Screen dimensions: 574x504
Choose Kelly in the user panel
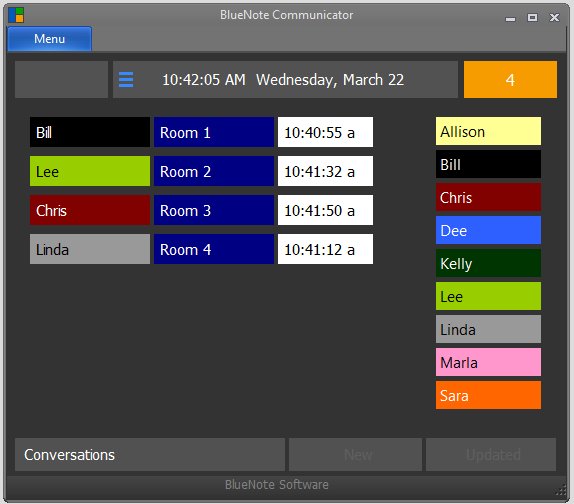(488, 263)
